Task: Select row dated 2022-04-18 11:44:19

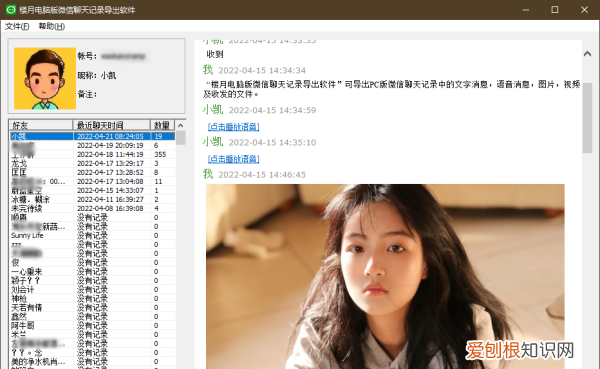Action: (x=92, y=154)
